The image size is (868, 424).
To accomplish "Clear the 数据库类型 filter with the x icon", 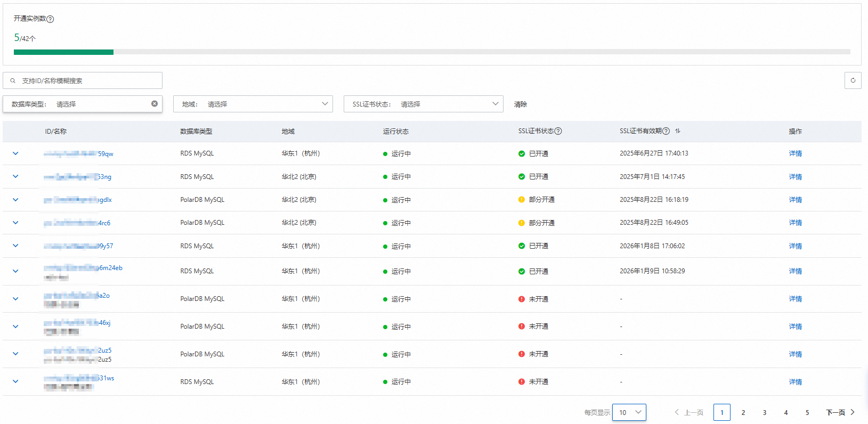I will (x=155, y=104).
